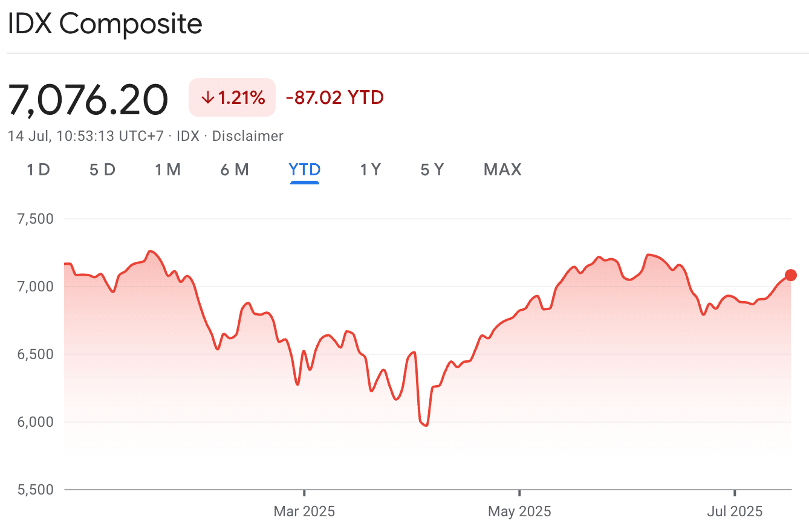Show the 1 M chart view
The width and height of the screenshot is (809, 532).
tap(167, 170)
